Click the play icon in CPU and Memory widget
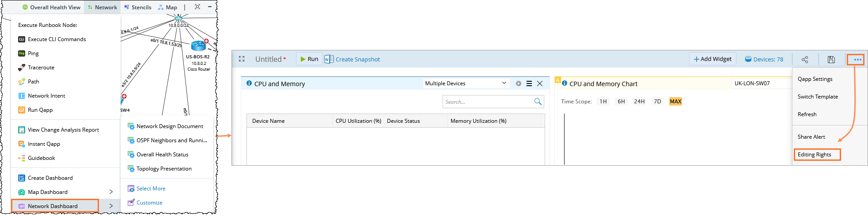This screenshot has height=216, width=868. pos(518,83)
